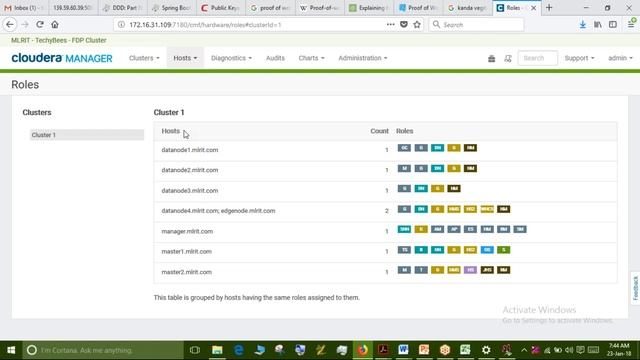This screenshot has height=360, width=640.
Task: Click the blue OS role badge for master1
Action: click(487, 250)
